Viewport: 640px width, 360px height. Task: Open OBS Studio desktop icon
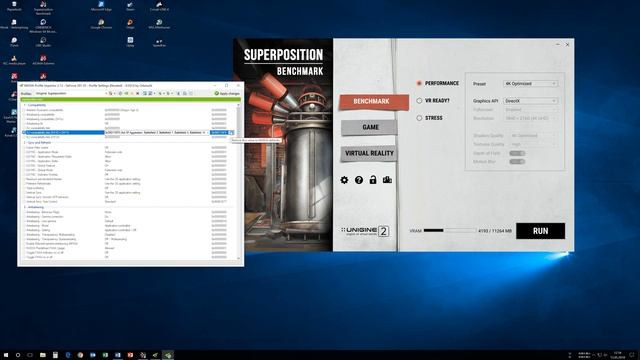pyautogui.click(x=43, y=42)
